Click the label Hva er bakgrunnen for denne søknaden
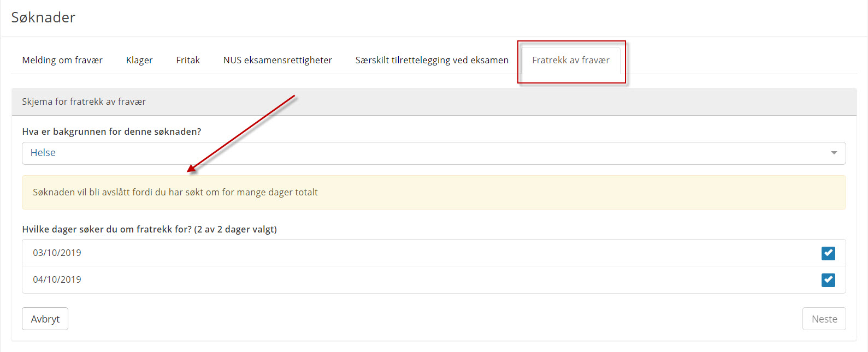The image size is (868, 352). (x=111, y=132)
